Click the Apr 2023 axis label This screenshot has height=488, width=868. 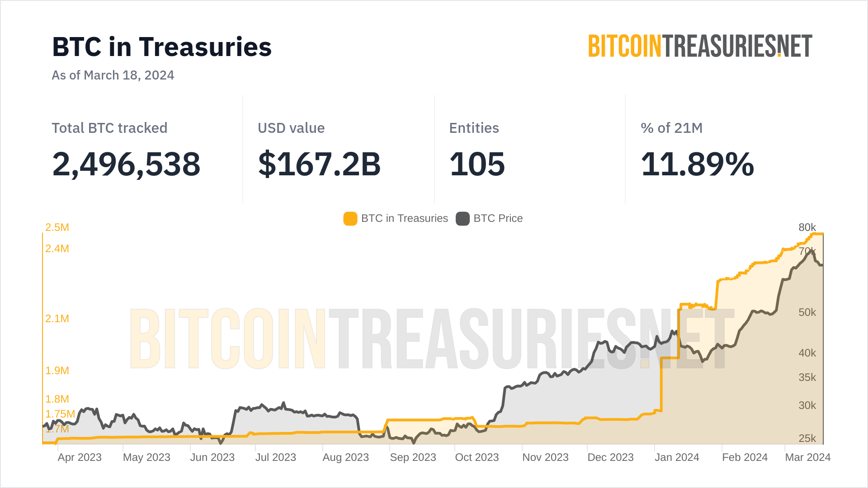(x=80, y=458)
